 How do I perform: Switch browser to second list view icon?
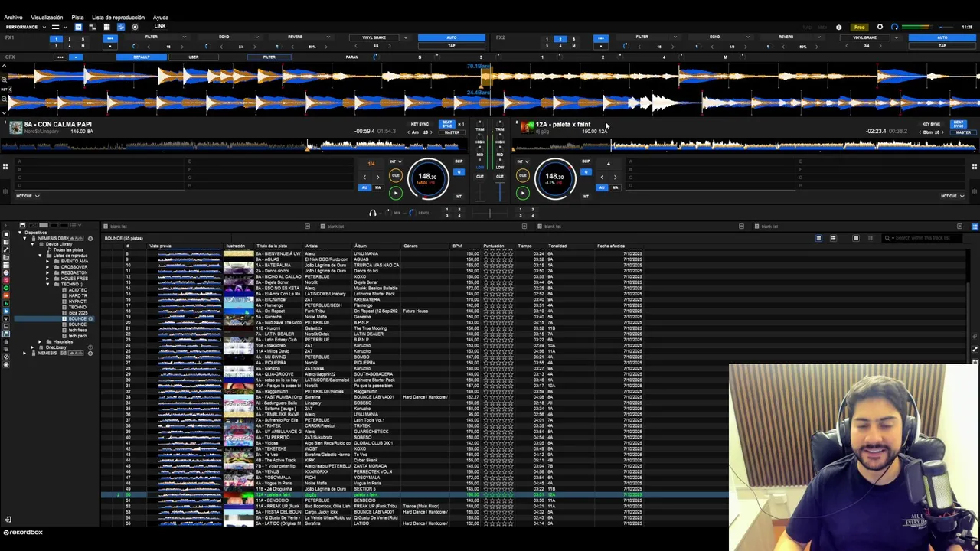833,238
